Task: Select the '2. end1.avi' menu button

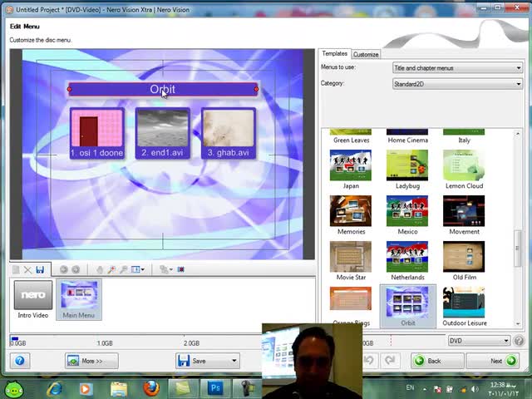Action: click(x=163, y=133)
